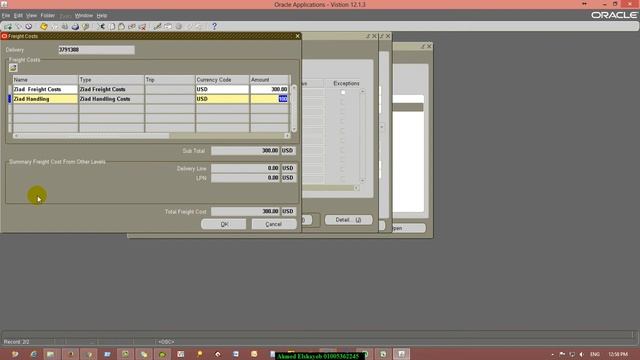Click the OK button in Freight Costs

point(224,224)
